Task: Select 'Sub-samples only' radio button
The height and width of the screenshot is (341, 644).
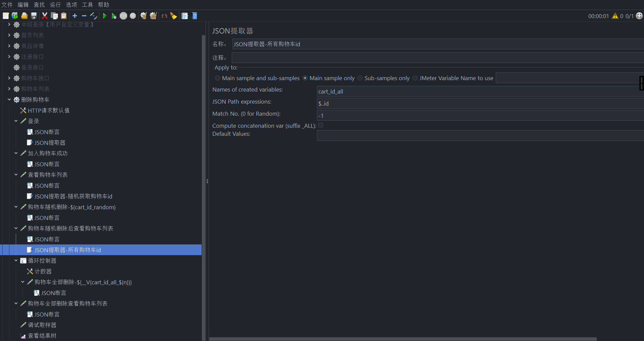Action: coord(360,78)
